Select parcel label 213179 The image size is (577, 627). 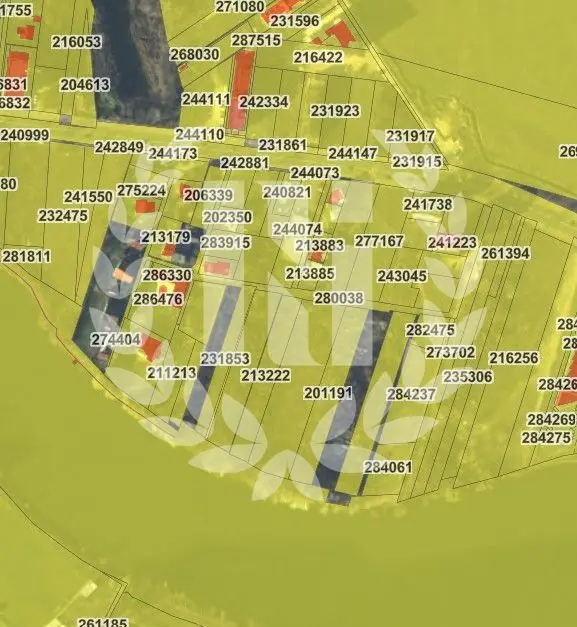(166, 237)
